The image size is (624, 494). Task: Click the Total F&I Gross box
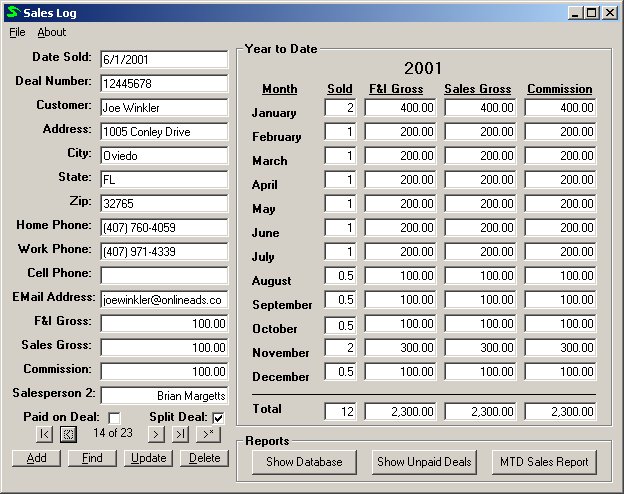(400, 411)
